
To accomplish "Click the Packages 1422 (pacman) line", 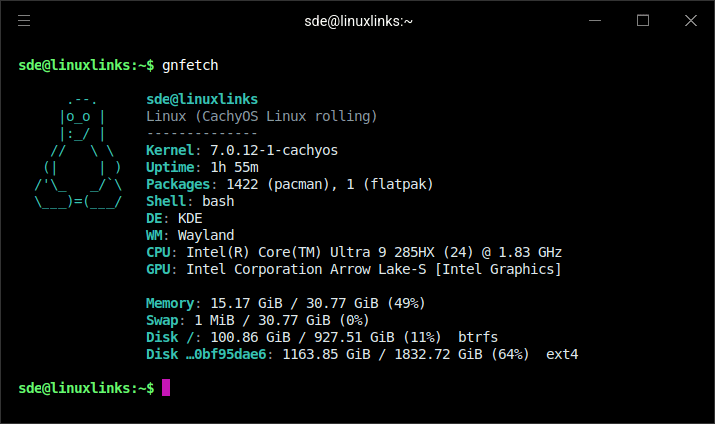I will point(290,184).
